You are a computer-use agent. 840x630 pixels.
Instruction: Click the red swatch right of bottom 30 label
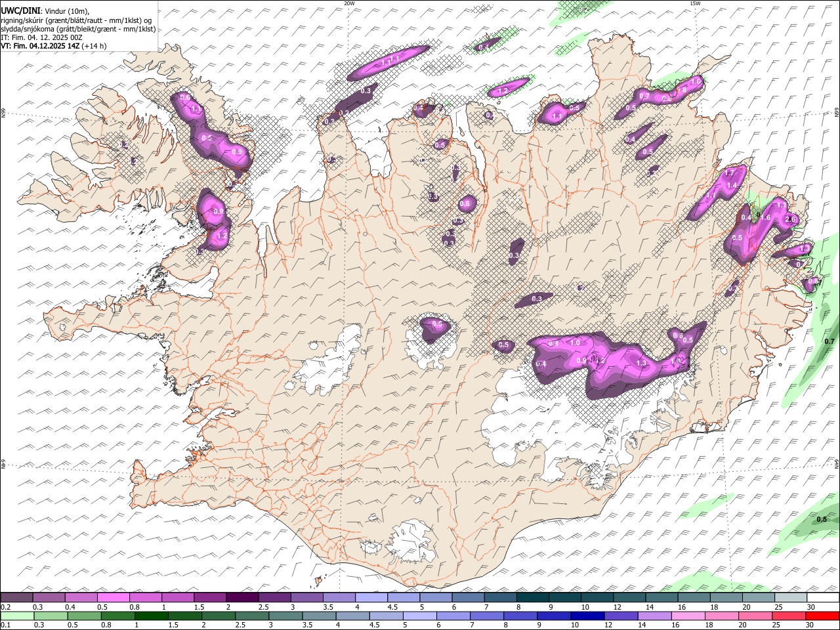pyautogui.click(x=822, y=616)
